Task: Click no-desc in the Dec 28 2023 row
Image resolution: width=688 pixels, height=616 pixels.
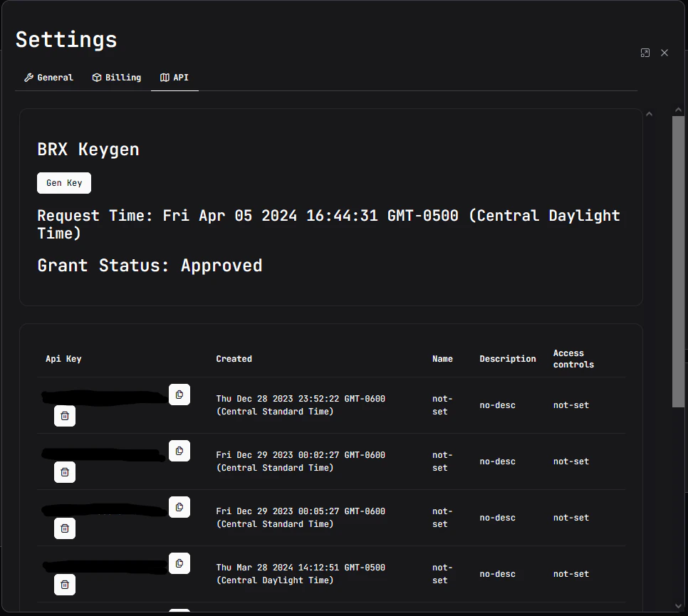Action: (498, 405)
